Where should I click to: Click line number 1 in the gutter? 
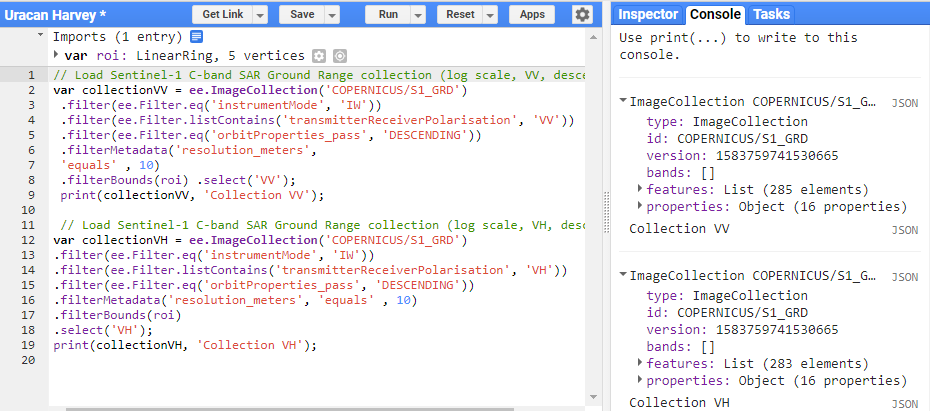click(x=31, y=75)
